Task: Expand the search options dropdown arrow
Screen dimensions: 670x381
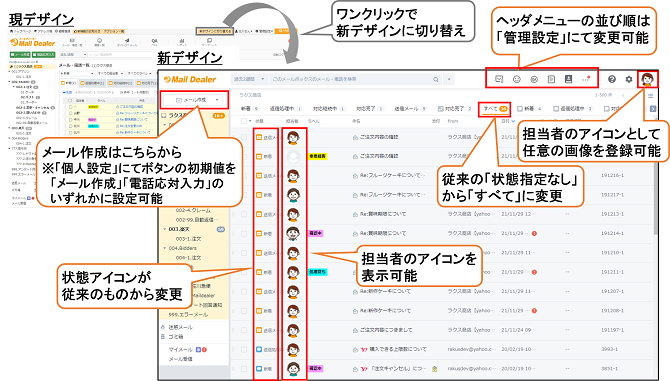Action: click(449, 79)
